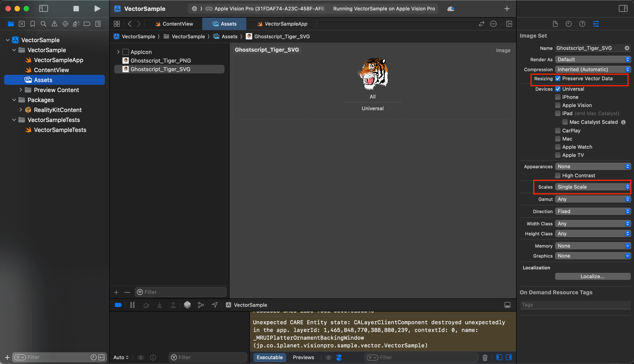Viewport: 634px width, 364px height.
Task: Toggle the Preserve Vector Data checkbox
Action: click(x=558, y=78)
